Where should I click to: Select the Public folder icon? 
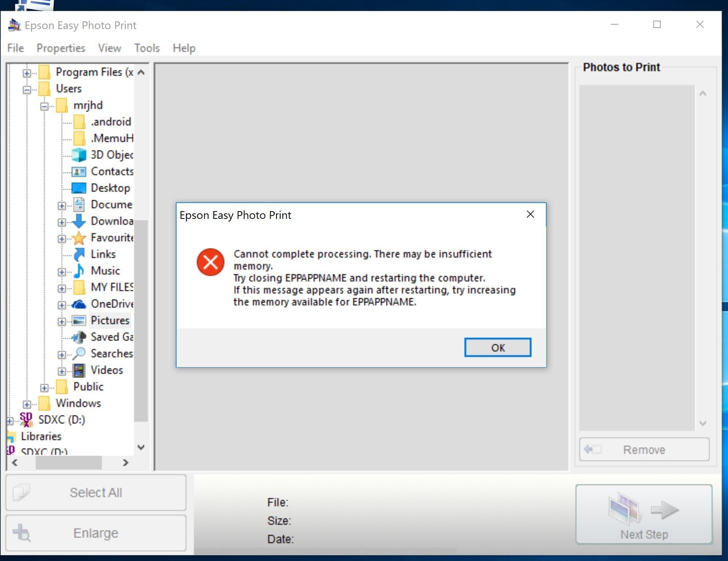pos(61,387)
